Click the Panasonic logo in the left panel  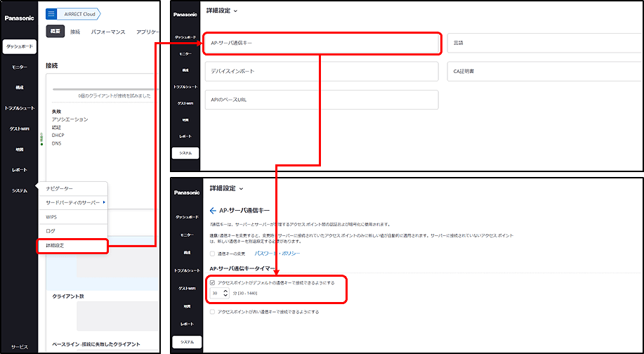pos(18,18)
